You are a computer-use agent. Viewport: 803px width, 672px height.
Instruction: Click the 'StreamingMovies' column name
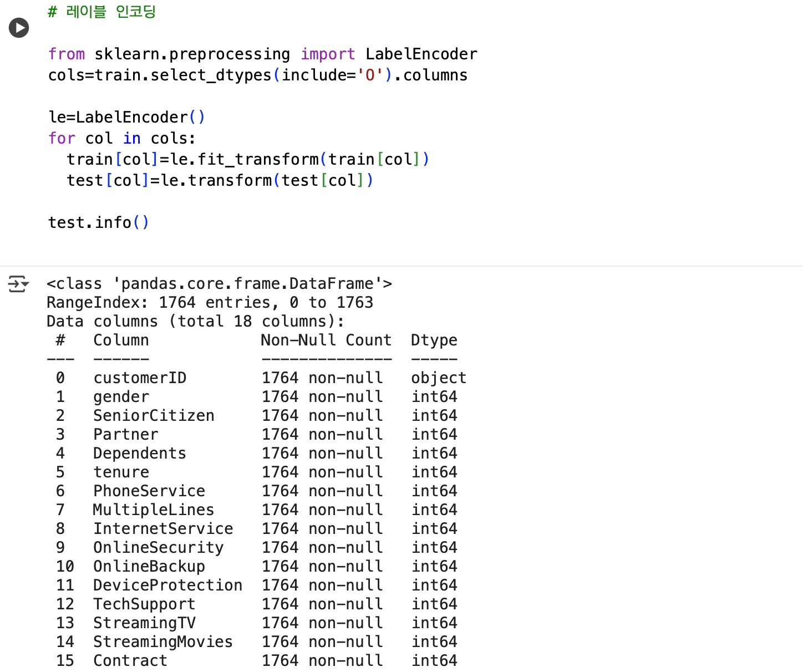[x=163, y=642]
